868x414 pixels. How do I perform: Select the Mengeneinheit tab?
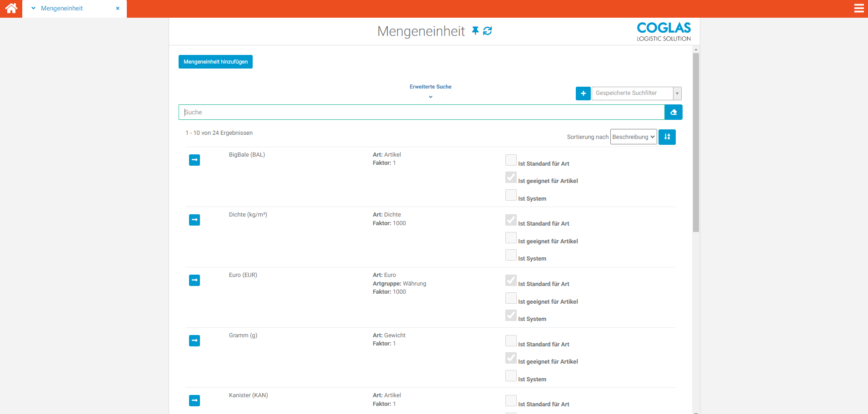click(x=62, y=9)
